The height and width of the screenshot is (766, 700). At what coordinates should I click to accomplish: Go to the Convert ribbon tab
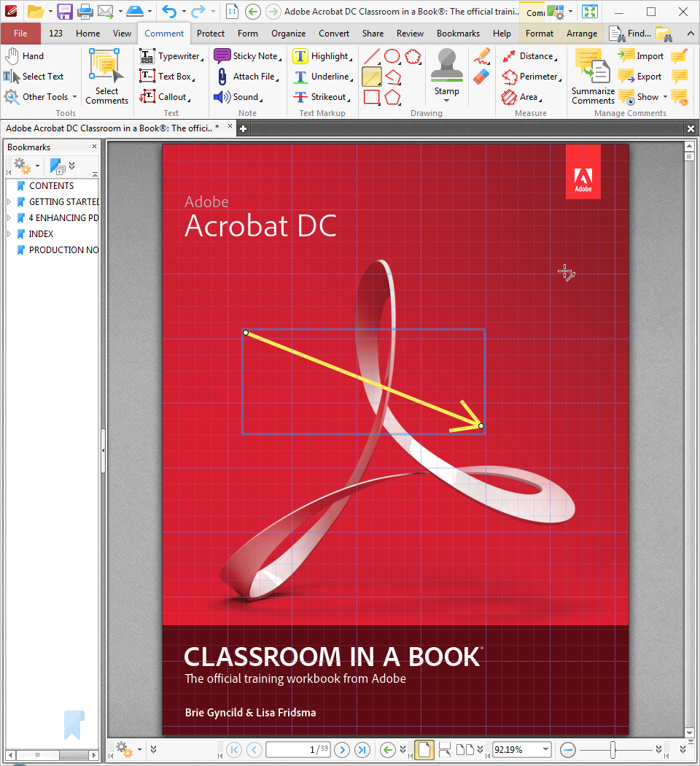point(334,34)
